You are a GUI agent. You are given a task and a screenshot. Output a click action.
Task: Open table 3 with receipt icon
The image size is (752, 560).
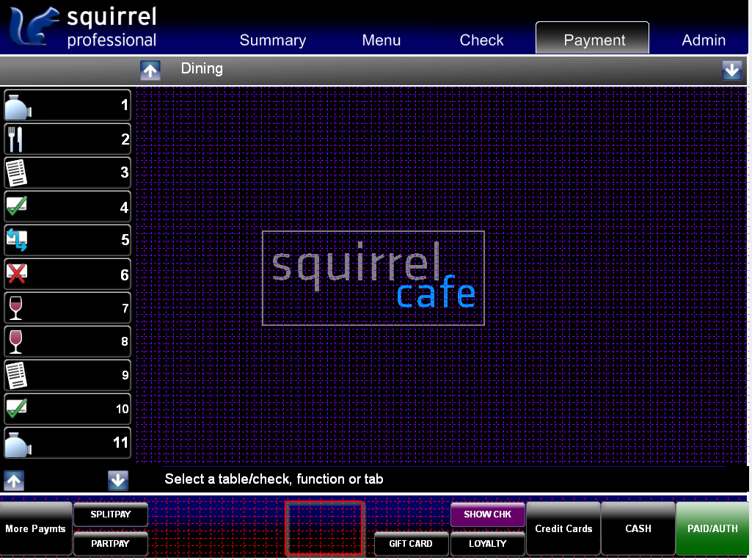67,172
